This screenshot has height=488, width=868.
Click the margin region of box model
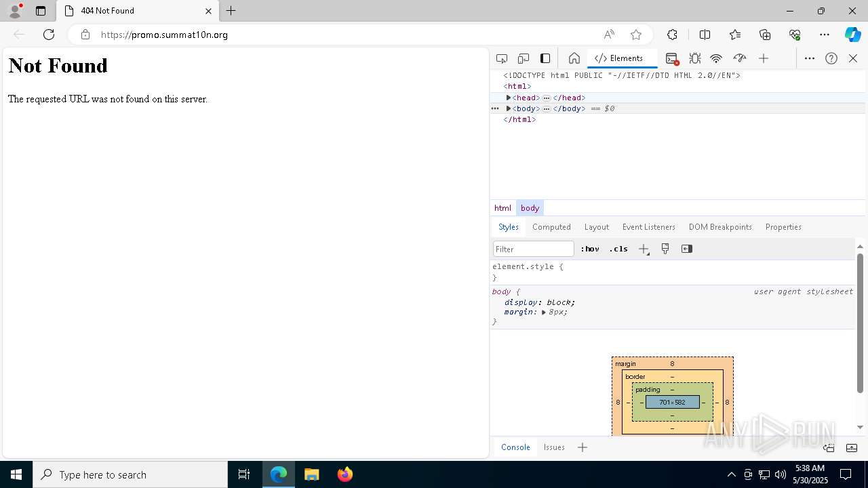pos(625,364)
